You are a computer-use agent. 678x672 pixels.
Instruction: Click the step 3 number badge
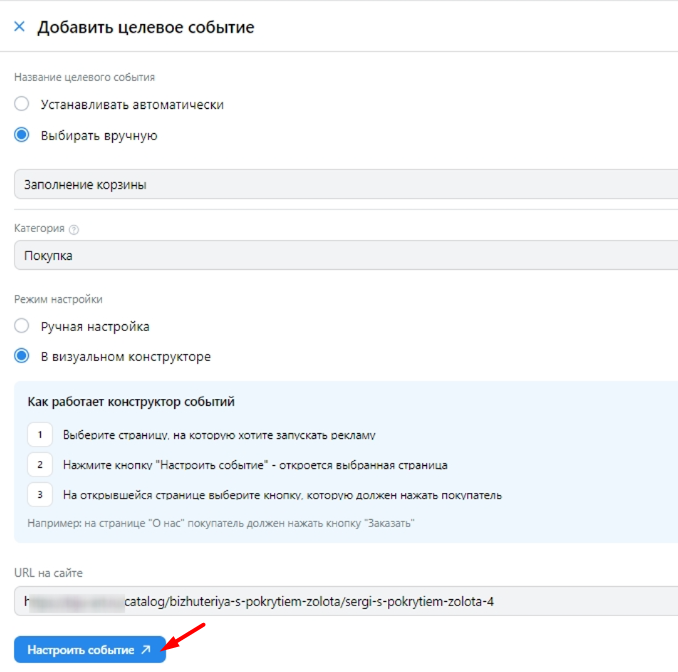[x=40, y=495]
